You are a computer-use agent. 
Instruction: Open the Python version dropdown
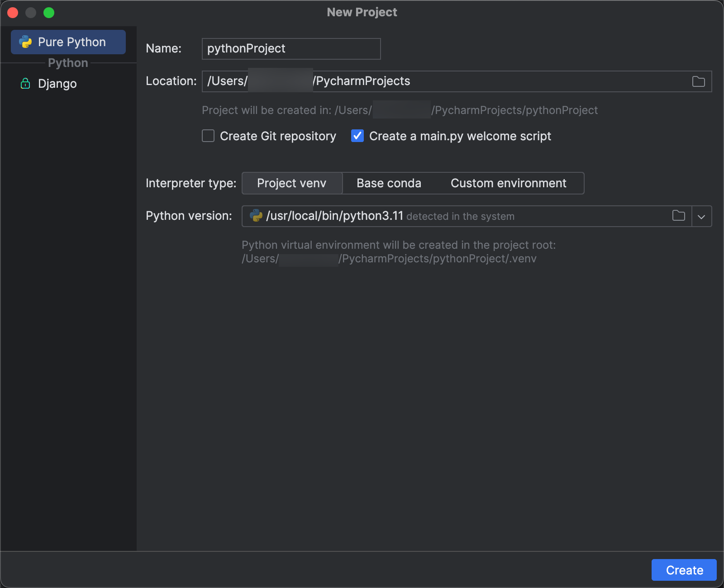pos(702,216)
